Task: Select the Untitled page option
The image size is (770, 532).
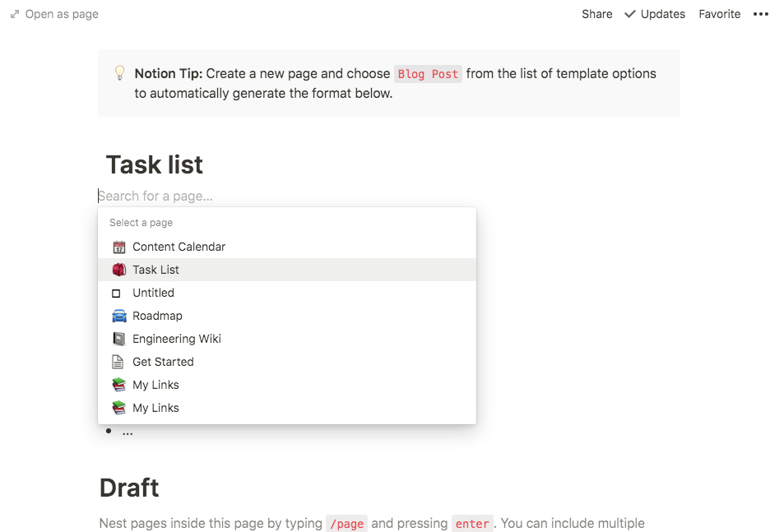Action: point(287,293)
